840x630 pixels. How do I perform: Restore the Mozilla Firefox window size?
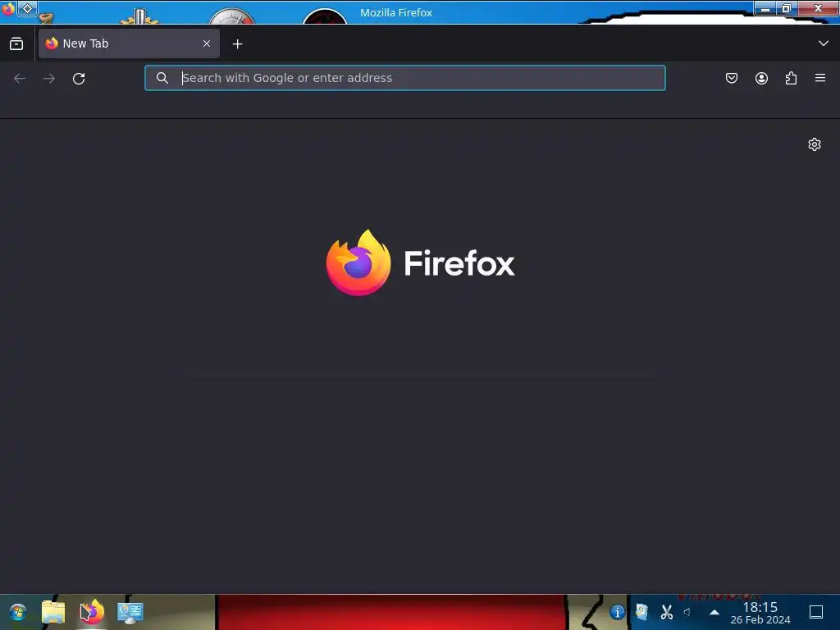click(786, 8)
